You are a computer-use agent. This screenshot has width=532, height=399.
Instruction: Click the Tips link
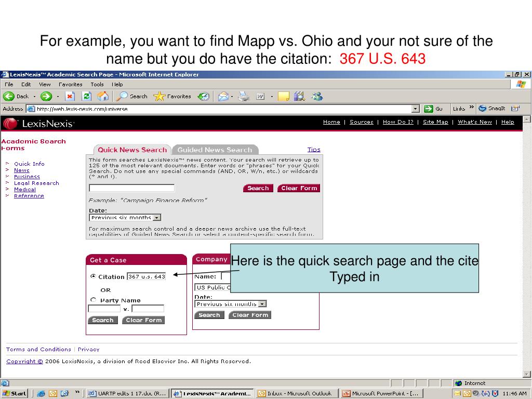pyautogui.click(x=314, y=150)
